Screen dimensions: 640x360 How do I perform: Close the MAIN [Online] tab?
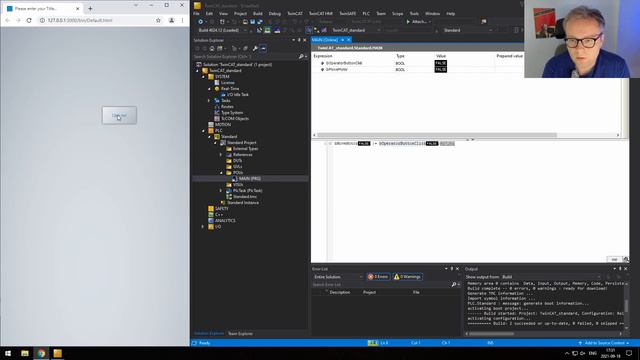pos(348,40)
